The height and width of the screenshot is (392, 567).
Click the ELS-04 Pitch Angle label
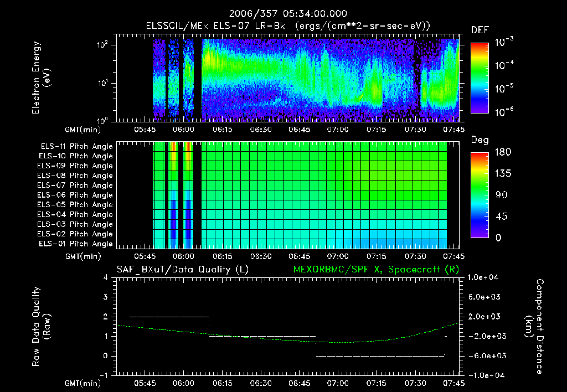coord(75,214)
